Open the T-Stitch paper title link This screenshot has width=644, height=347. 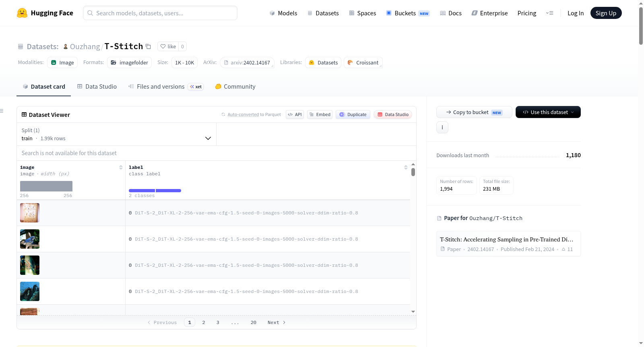[x=507, y=239]
